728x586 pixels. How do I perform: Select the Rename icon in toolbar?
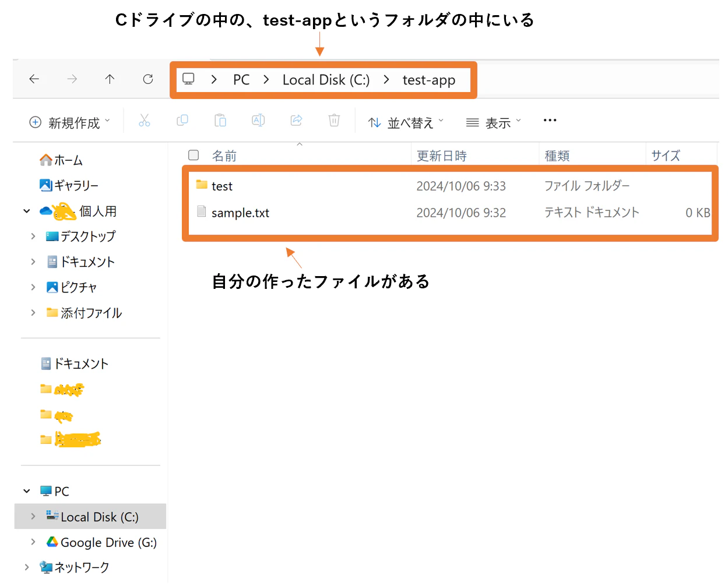(258, 121)
